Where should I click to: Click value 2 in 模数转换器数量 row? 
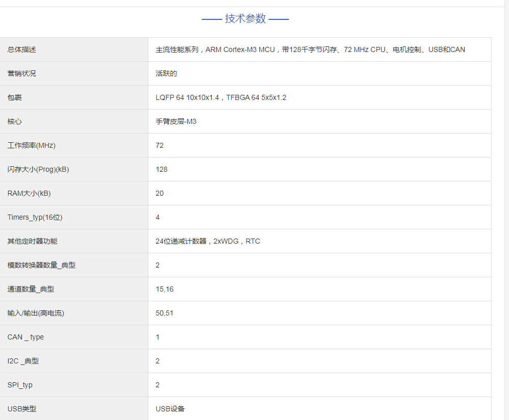coord(157,266)
